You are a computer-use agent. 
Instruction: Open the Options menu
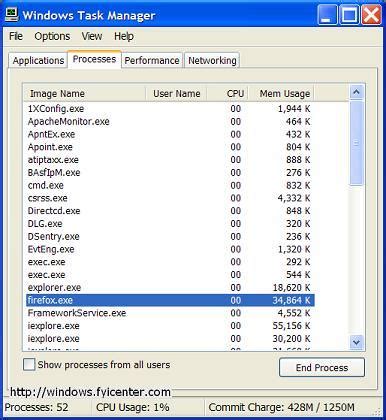coord(52,36)
